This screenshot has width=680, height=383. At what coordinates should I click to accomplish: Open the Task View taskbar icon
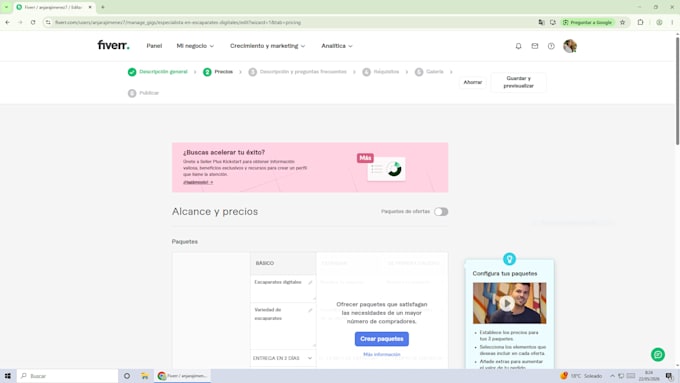tap(127, 376)
